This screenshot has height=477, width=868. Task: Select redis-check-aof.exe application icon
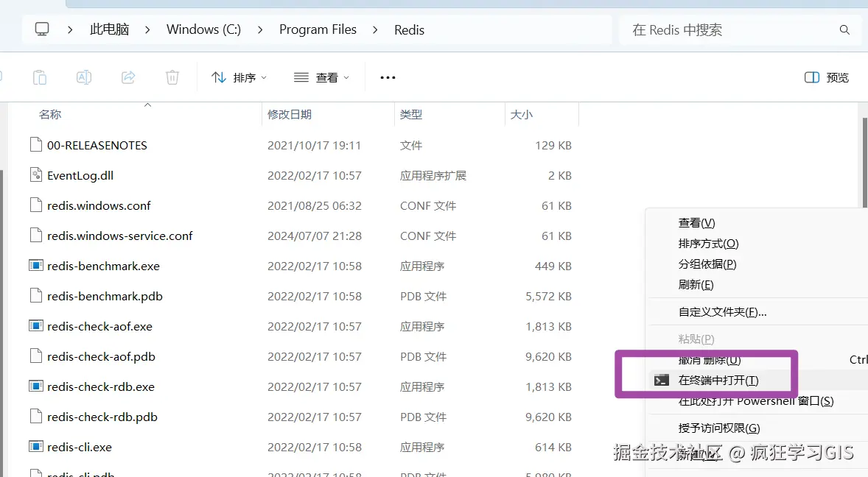[x=36, y=325]
